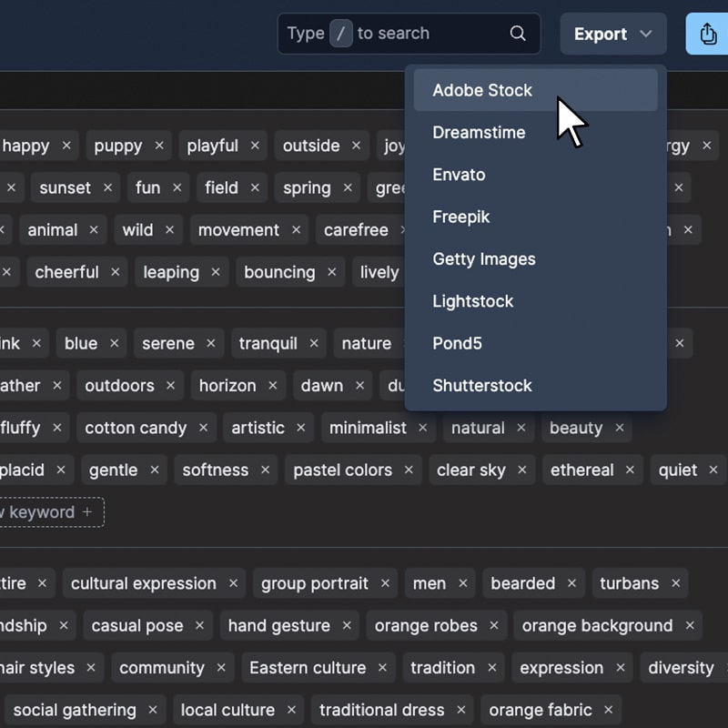The width and height of the screenshot is (728, 728).
Task: Remove the 'artistic' tag
Action: point(301,428)
